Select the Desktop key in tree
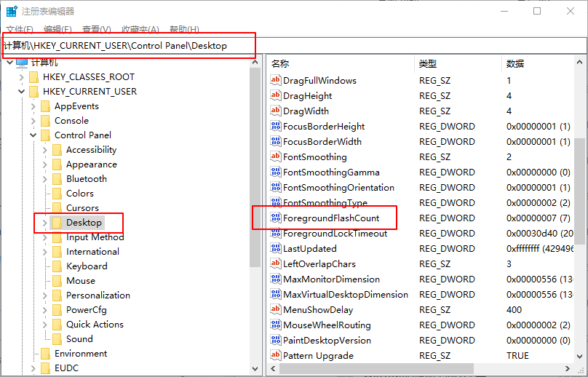The width and height of the screenshot is (588, 377). click(84, 223)
